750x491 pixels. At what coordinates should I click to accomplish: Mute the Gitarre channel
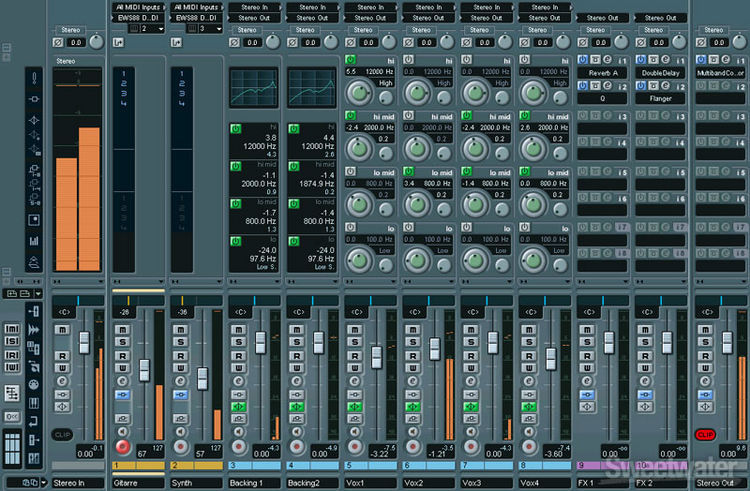point(122,329)
